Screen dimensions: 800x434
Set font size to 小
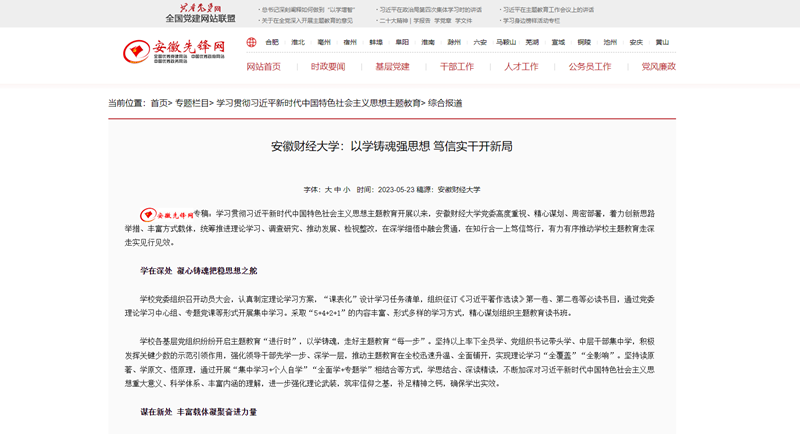(x=346, y=189)
